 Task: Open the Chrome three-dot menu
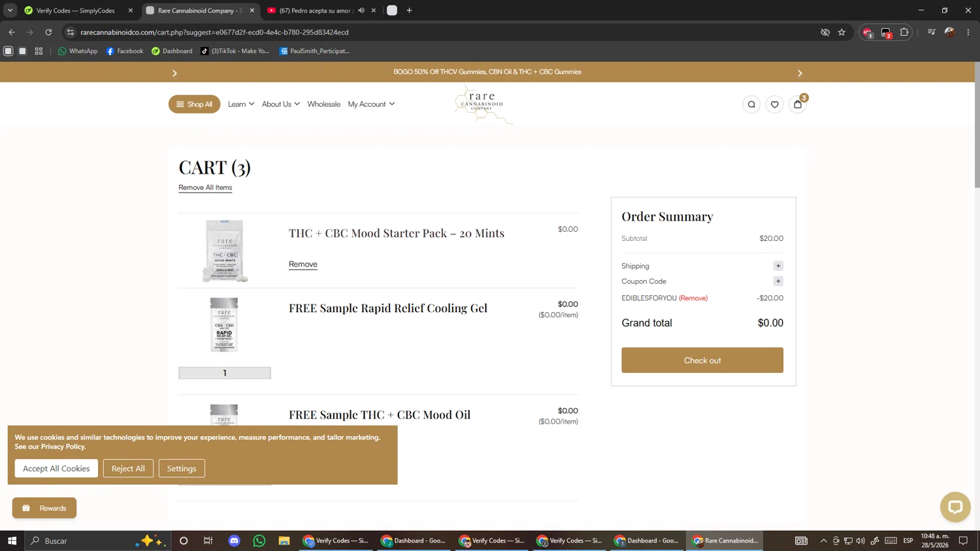point(968,32)
